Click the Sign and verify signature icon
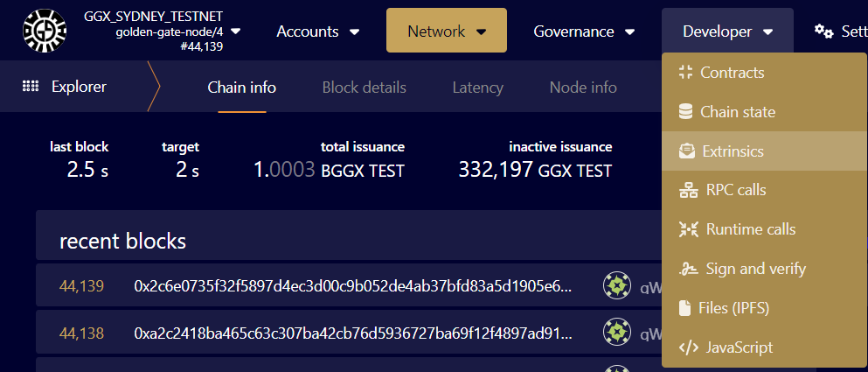868x372 pixels. 689,270
